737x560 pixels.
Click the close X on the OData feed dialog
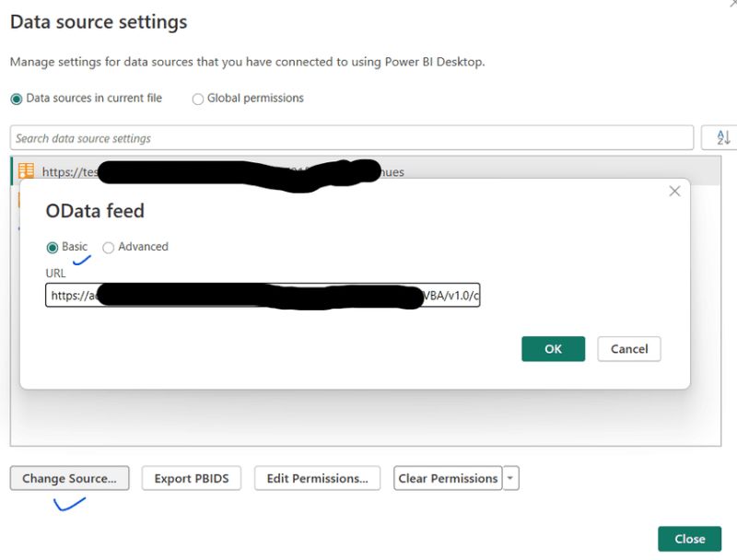point(674,191)
